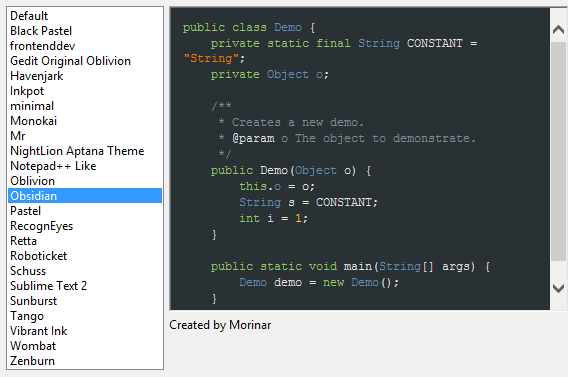Click the "String" literal in preview
This screenshot has width=568, height=377.
coord(211,58)
